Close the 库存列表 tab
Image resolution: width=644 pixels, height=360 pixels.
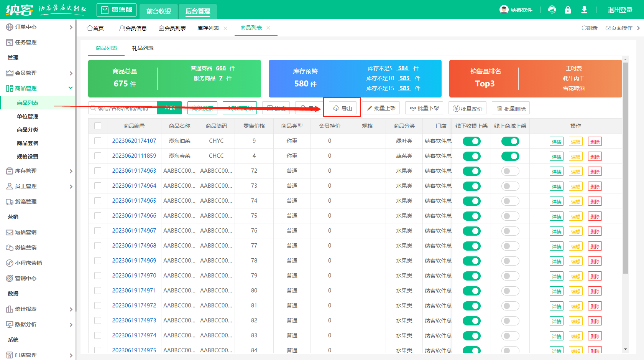[x=225, y=28]
